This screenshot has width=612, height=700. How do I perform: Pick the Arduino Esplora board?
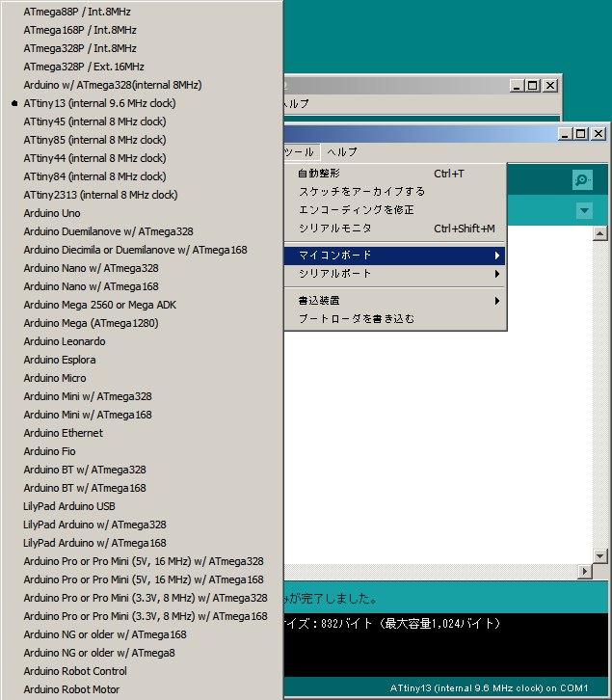click(142, 360)
